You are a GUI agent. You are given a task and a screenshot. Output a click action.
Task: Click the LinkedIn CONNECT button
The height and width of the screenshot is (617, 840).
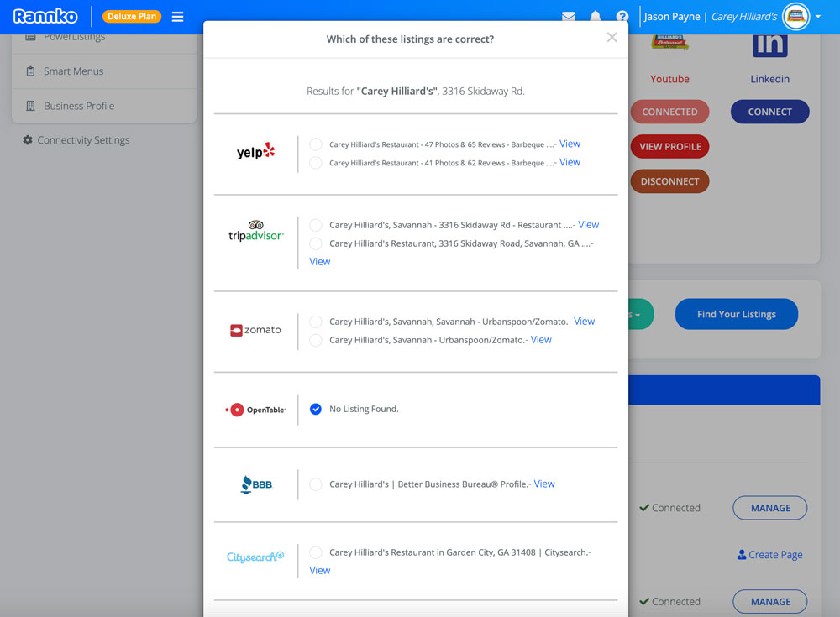point(769,112)
